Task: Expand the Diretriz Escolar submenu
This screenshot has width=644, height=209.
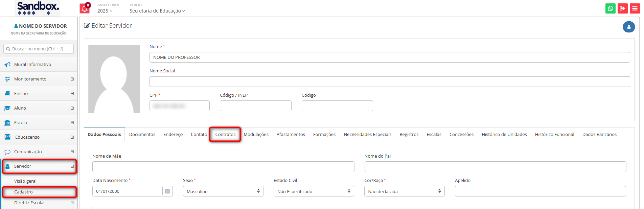Action: (72, 203)
